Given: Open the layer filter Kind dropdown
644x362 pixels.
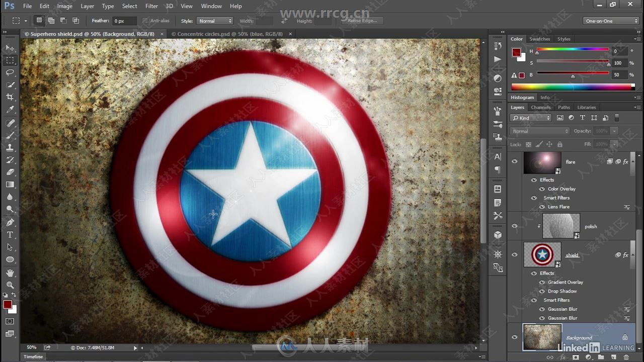Looking at the screenshot, I should click(x=531, y=118).
